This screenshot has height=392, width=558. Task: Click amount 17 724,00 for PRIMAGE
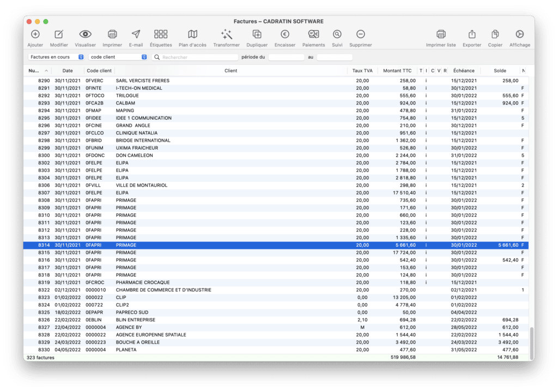coord(404,253)
